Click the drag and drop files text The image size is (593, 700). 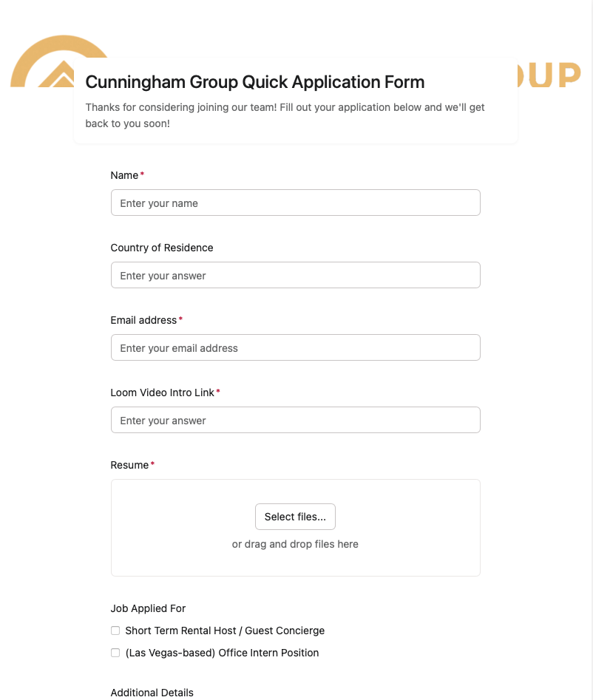[x=295, y=544]
